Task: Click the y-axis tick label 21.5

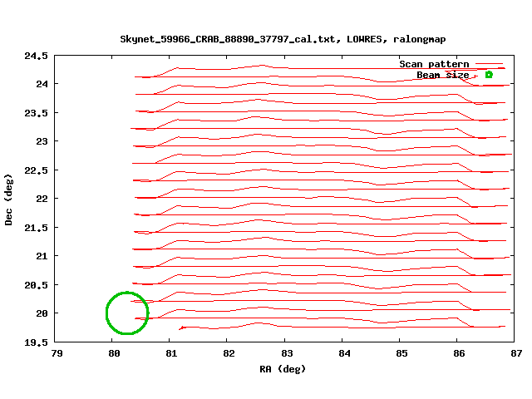Action: (36, 228)
